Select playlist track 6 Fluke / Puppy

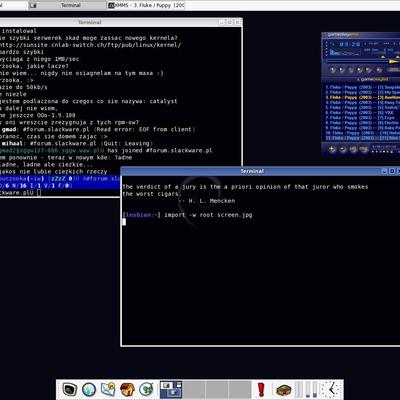click(362, 113)
